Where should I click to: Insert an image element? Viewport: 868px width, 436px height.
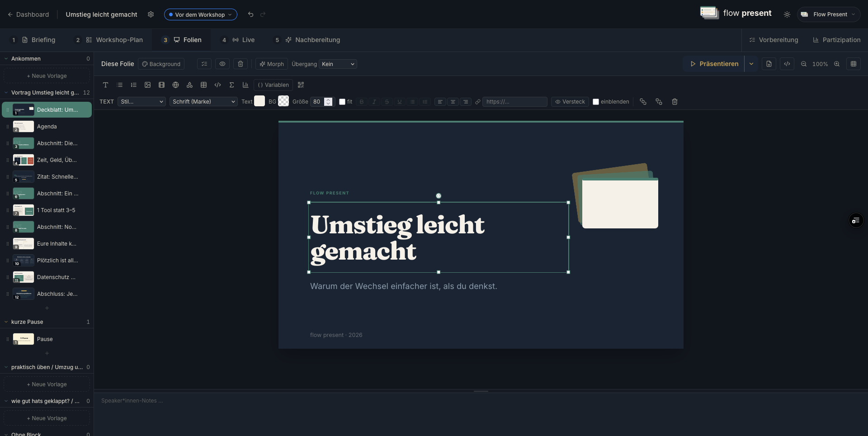147,85
